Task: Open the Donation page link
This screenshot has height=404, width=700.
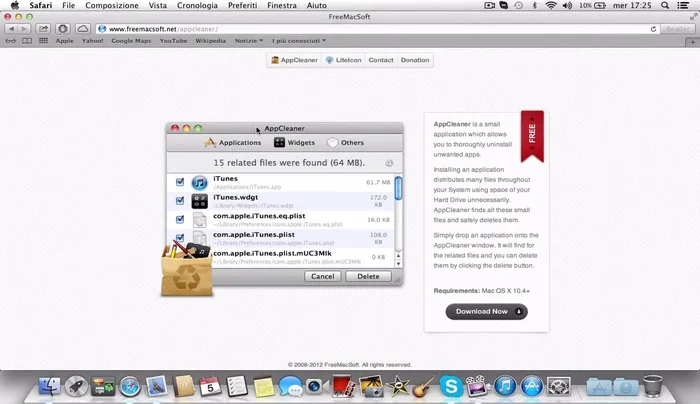Action: [415, 60]
